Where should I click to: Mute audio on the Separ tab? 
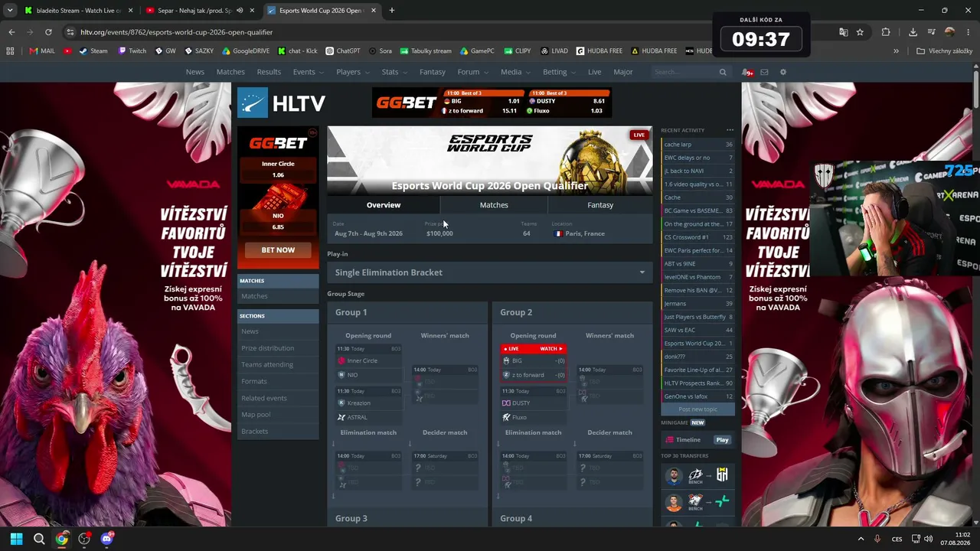point(240,11)
